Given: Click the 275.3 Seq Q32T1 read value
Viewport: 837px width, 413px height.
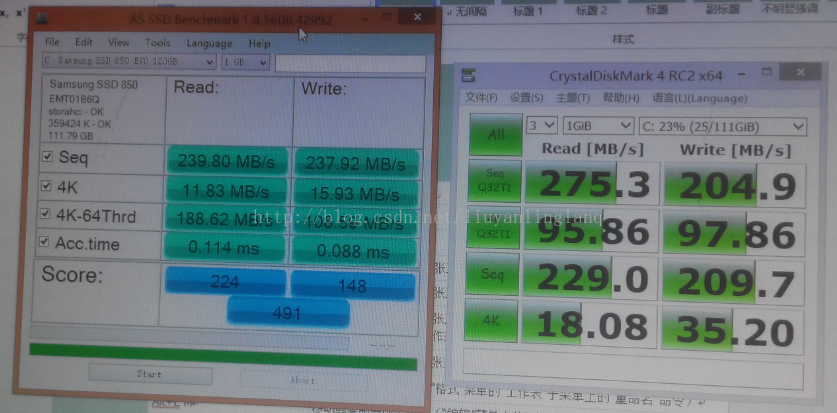Looking at the screenshot, I should [593, 183].
